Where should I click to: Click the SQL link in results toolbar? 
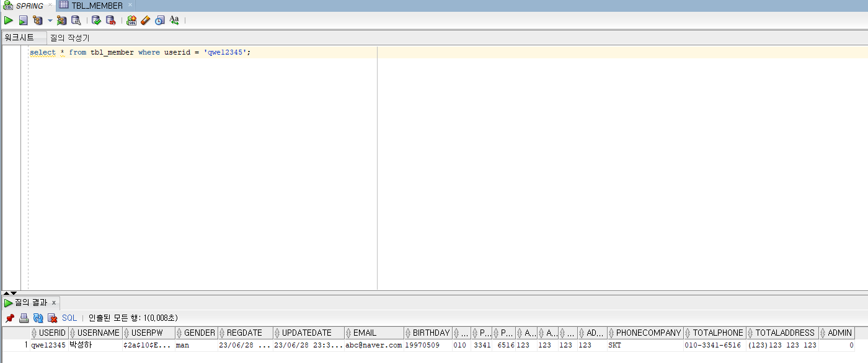point(69,318)
